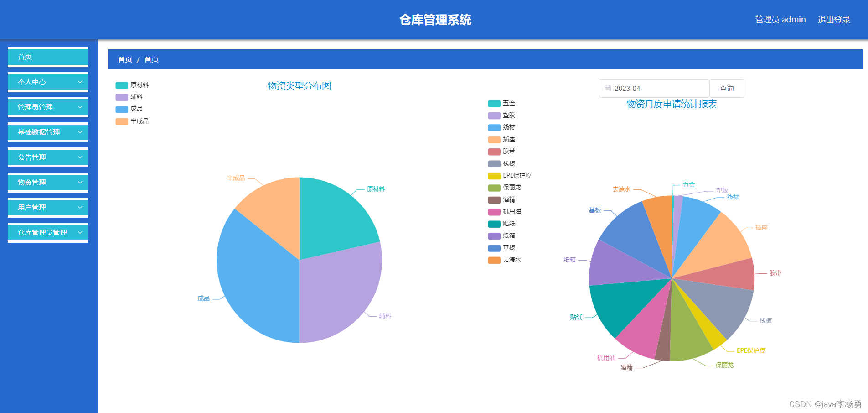
Task: Click the 五金 legend marker in monthly chart
Action: pos(494,104)
